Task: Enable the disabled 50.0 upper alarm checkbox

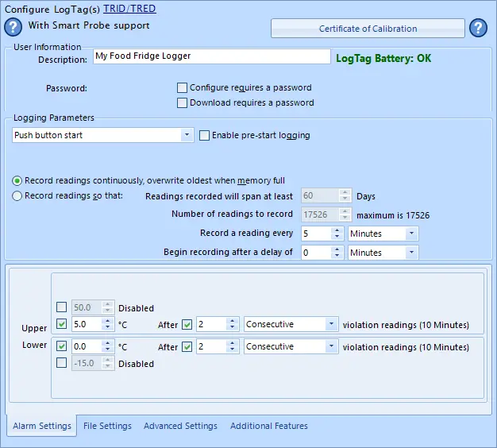Action: 62,307
